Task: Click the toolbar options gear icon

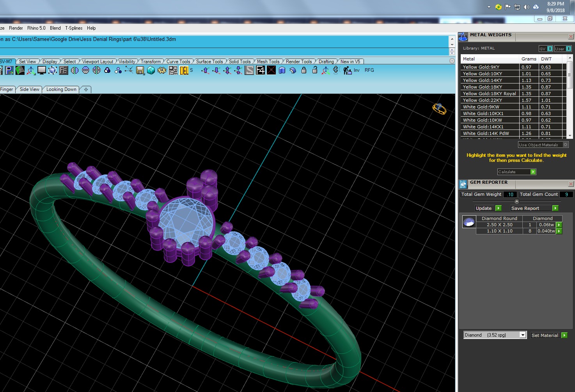Action: [452, 61]
